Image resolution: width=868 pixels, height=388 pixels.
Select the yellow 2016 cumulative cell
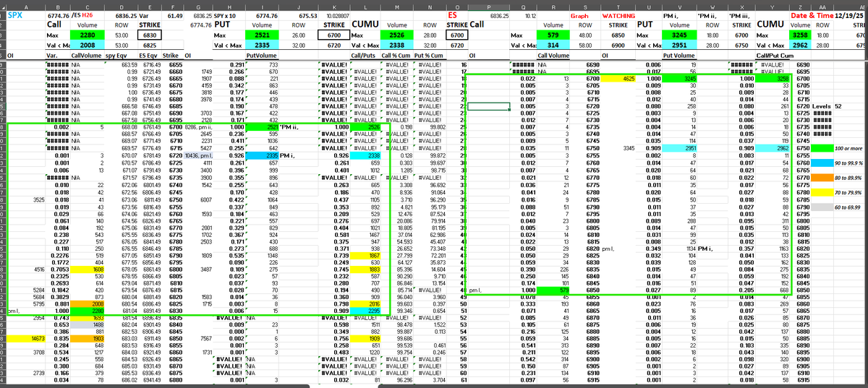coord(365,305)
